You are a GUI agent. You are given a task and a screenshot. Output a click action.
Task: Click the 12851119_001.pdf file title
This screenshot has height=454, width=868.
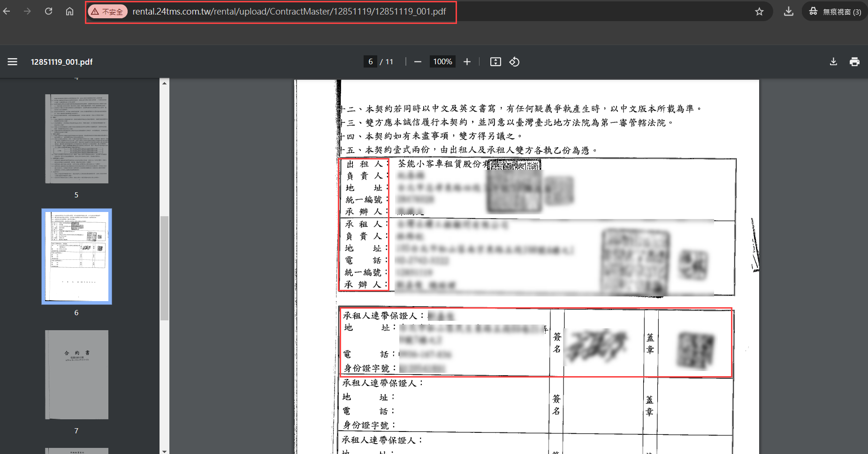pos(61,62)
